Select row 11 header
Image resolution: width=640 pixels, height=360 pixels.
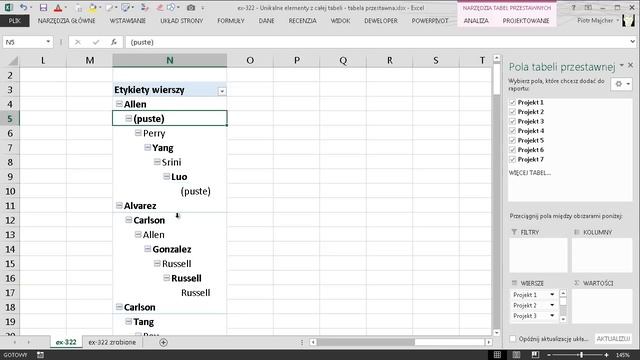(10, 205)
